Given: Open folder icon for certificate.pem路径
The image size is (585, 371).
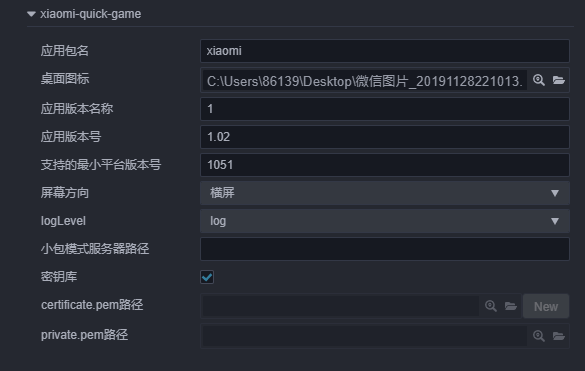Looking at the screenshot, I should click(x=510, y=306).
